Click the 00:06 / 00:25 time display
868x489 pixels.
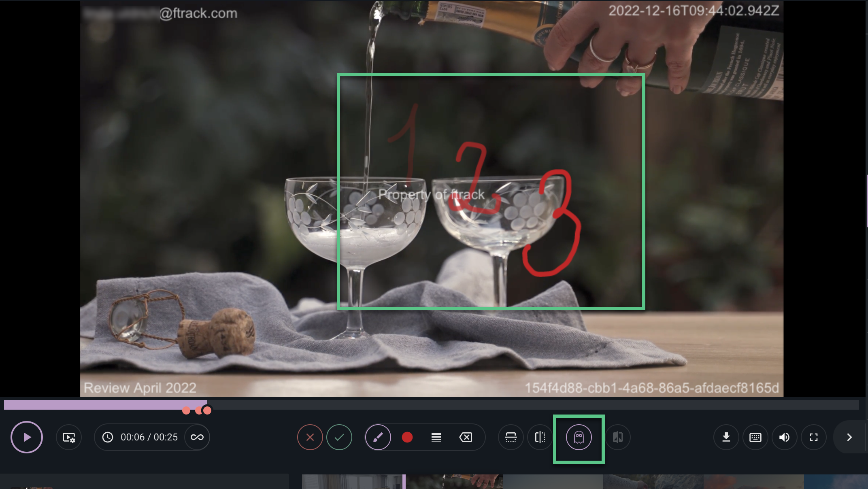149,437
